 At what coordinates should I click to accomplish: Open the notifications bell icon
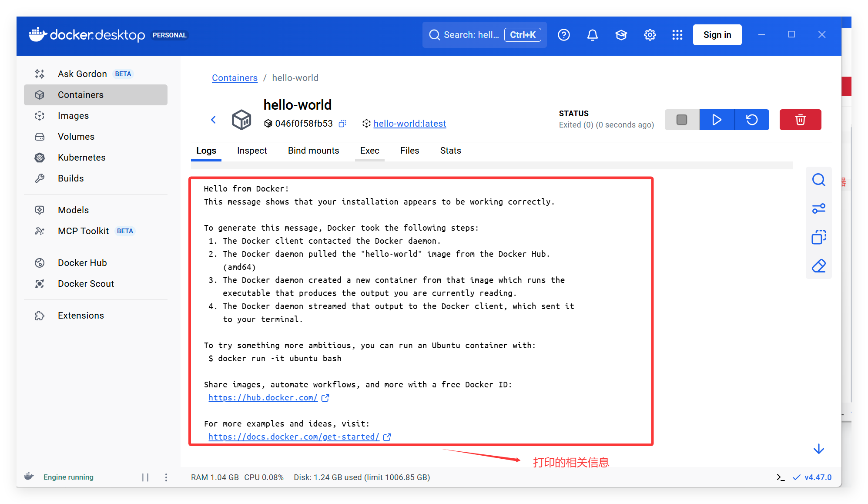point(592,35)
